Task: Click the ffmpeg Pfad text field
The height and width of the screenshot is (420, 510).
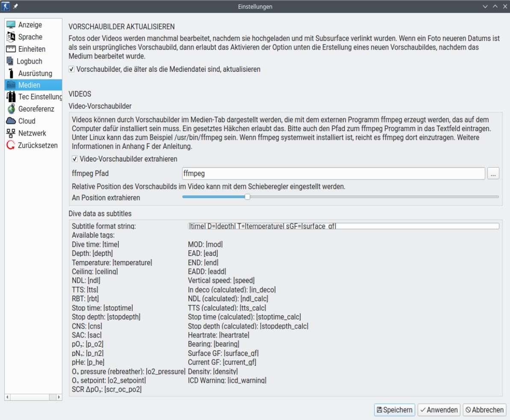Action: pos(333,173)
